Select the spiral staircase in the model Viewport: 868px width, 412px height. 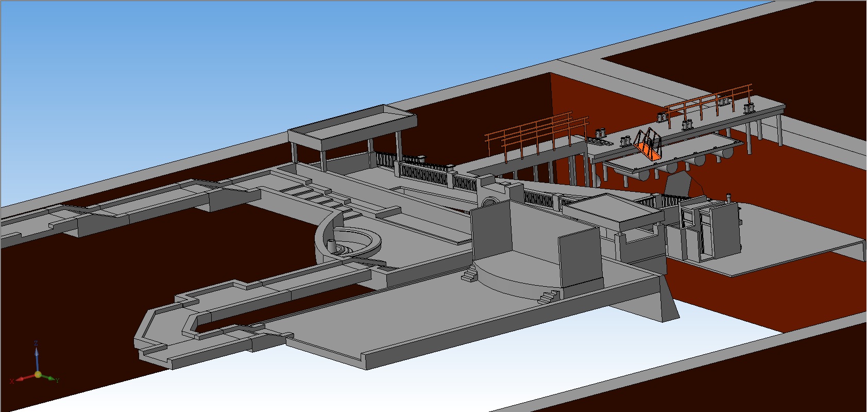(x=350, y=242)
